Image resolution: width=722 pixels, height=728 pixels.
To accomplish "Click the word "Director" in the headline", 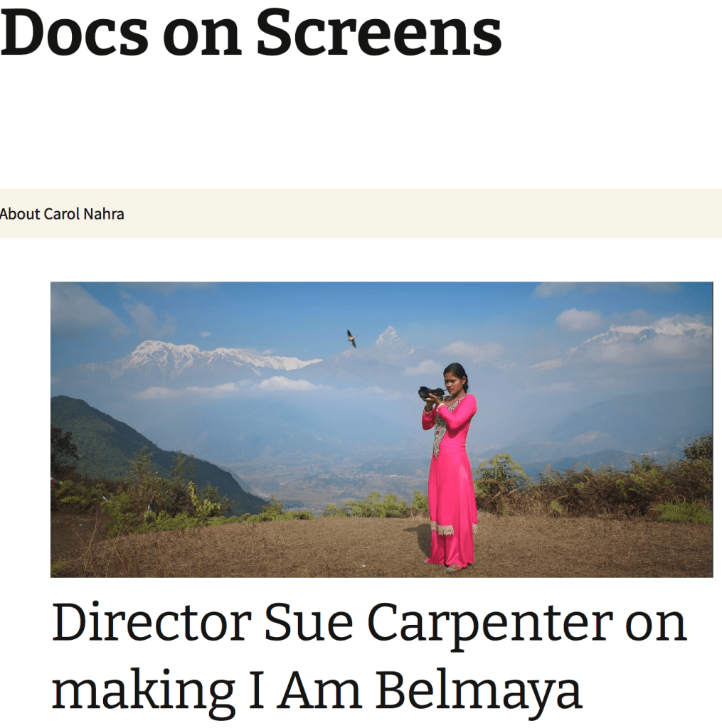I will 151,623.
